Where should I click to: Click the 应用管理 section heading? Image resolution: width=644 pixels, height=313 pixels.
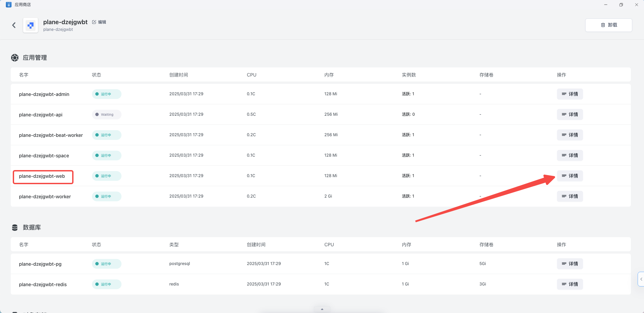point(35,58)
